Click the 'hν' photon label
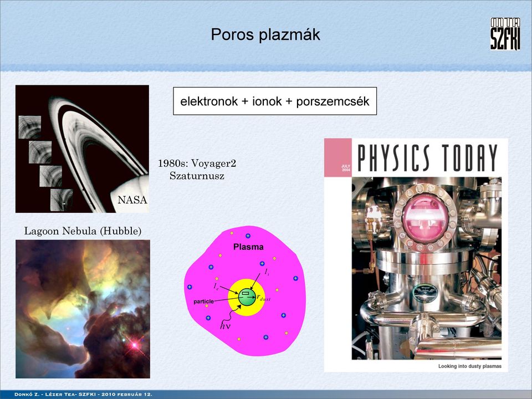532x399 pixels. pyautogui.click(x=225, y=326)
